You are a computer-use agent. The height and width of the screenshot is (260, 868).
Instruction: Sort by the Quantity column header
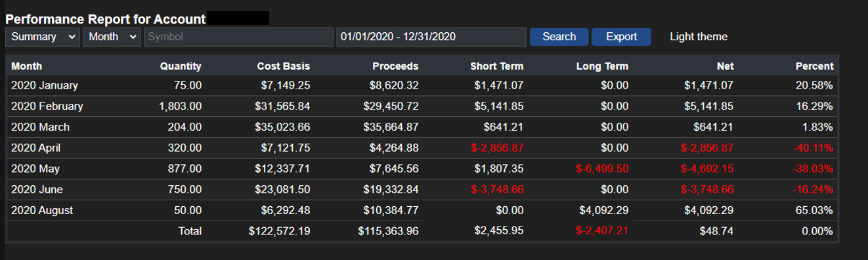pos(181,66)
